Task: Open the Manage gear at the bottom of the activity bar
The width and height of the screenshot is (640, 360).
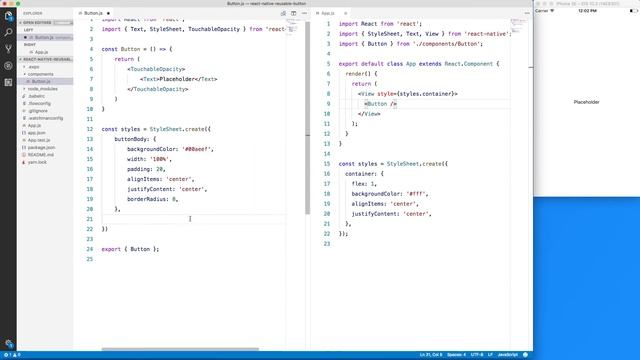Action: coord(9,343)
